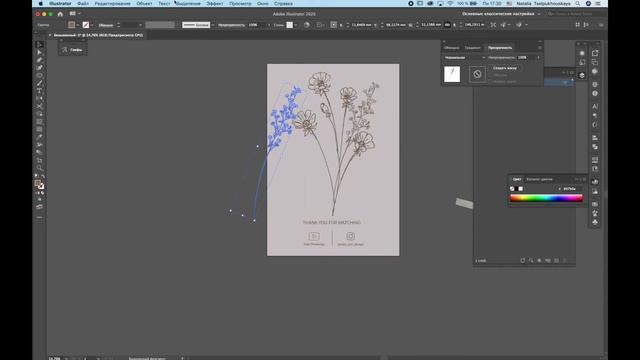This screenshot has width=640, height=360.
Task: Click the None swatch in Color panel
Action: [512, 189]
